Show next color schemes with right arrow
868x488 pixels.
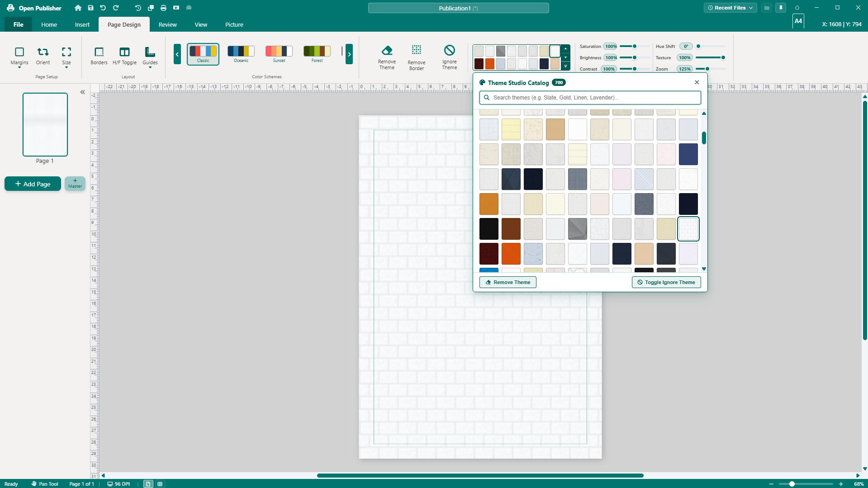click(x=349, y=54)
